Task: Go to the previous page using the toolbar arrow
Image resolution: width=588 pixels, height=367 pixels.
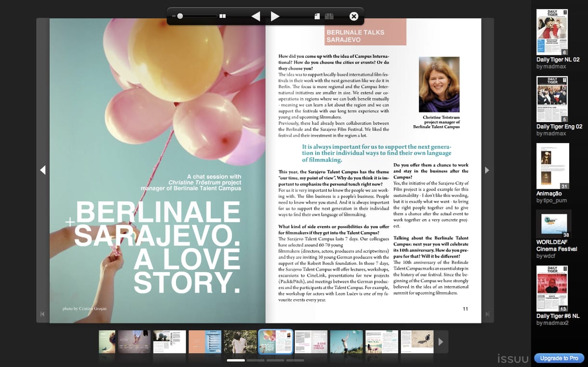Action: pyautogui.click(x=256, y=16)
